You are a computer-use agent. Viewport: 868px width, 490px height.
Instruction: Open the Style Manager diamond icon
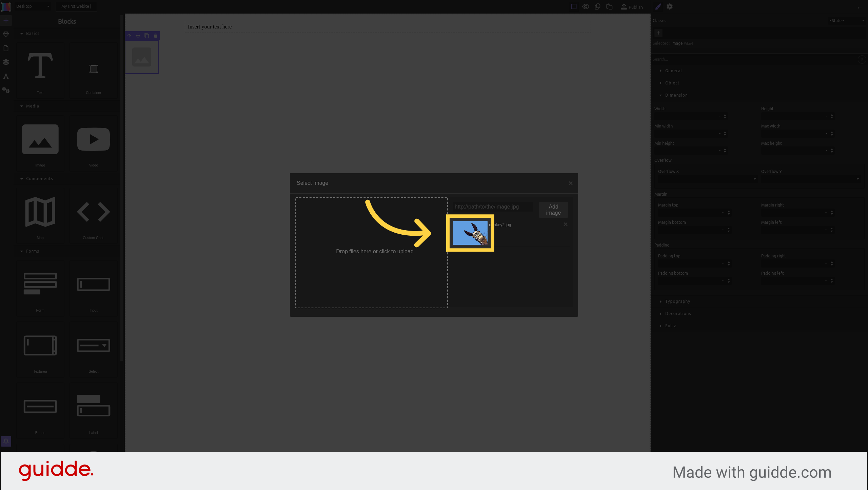pyautogui.click(x=6, y=34)
